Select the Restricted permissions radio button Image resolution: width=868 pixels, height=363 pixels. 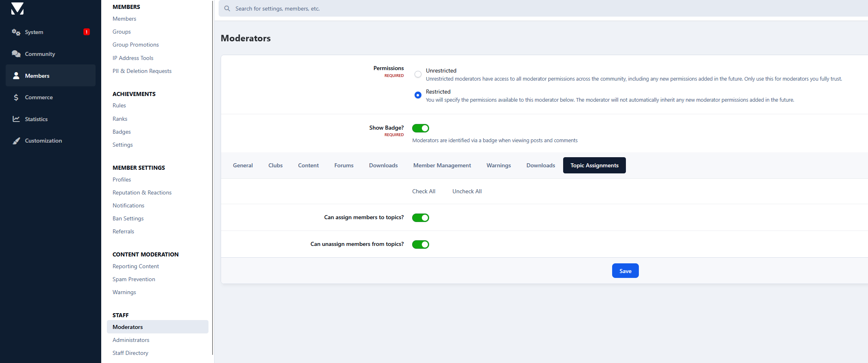418,95
